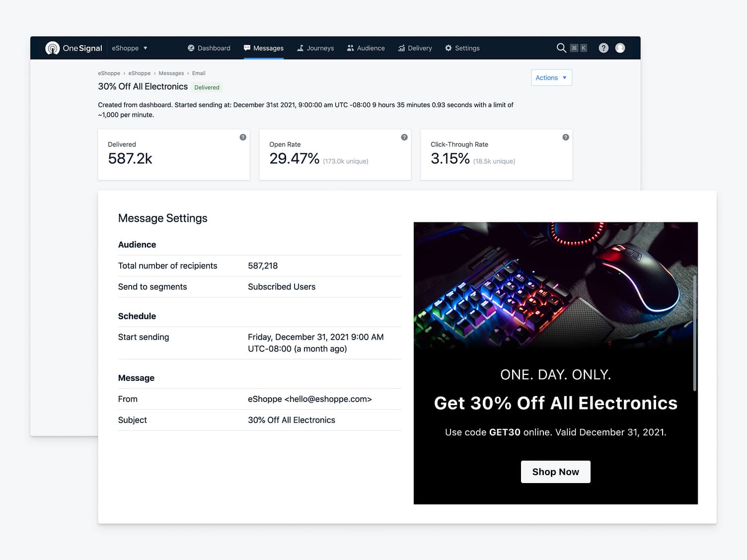
Task: Open the user profile avatar
Action: (x=620, y=48)
